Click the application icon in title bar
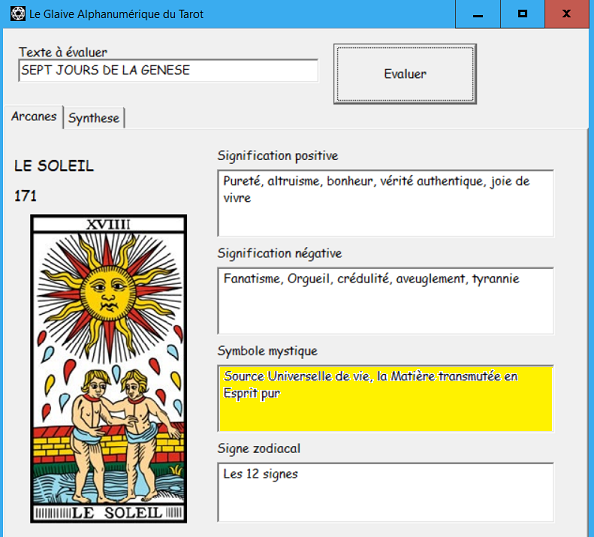 pyautogui.click(x=18, y=14)
